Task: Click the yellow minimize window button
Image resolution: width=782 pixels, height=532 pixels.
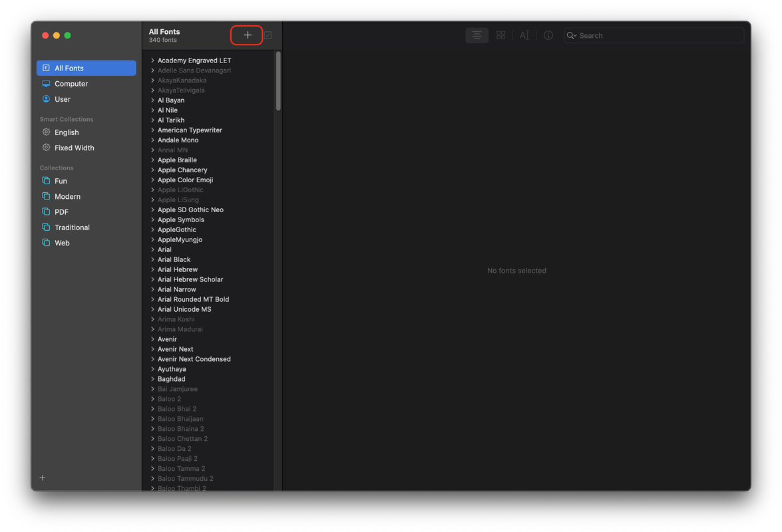Action: pos(57,35)
